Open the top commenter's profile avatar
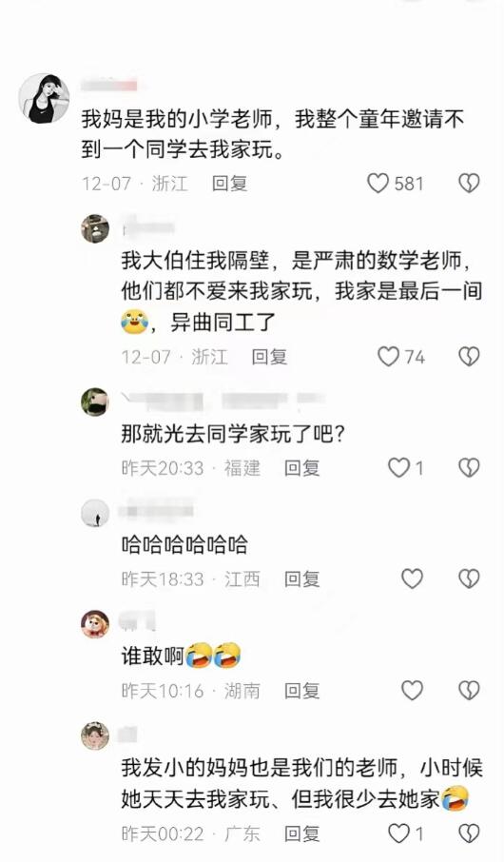The width and height of the screenshot is (504, 862). click(45, 98)
